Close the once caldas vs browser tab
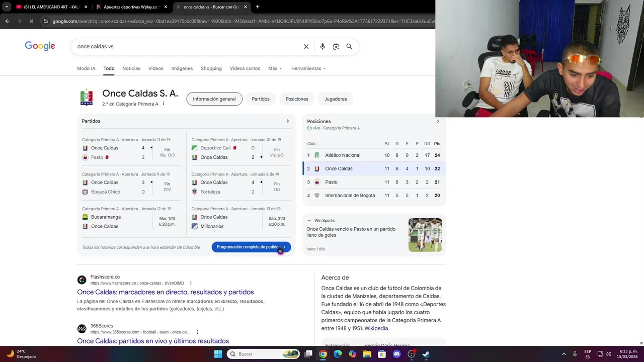644x362 pixels. click(x=246, y=7)
